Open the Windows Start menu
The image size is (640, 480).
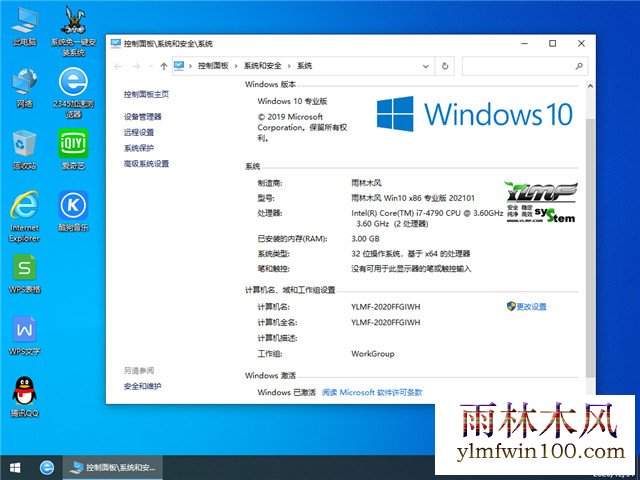15,467
